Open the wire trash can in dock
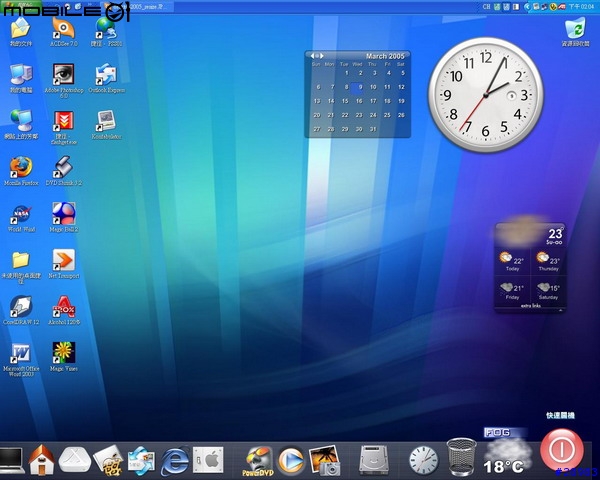 point(462,457)
